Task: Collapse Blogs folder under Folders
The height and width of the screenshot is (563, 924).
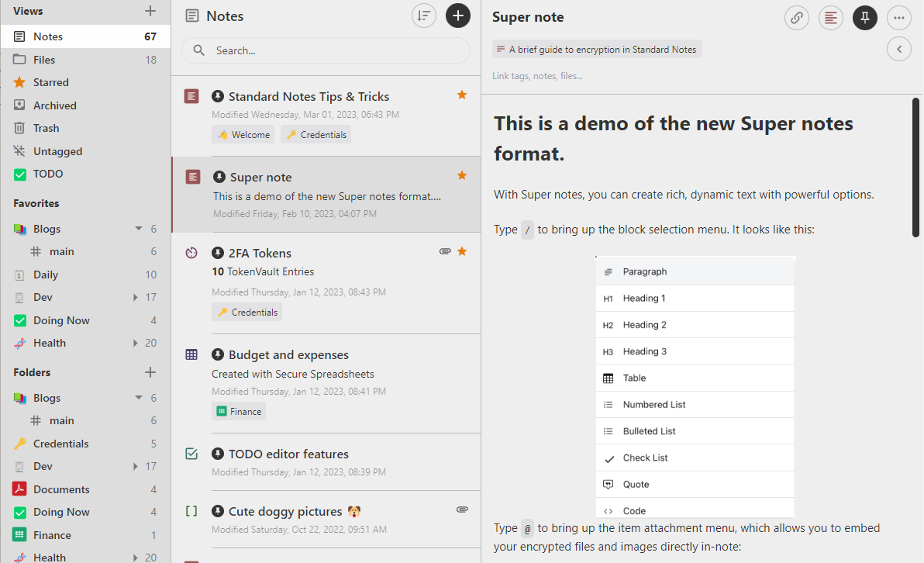Action: click(x=139, y=398)
